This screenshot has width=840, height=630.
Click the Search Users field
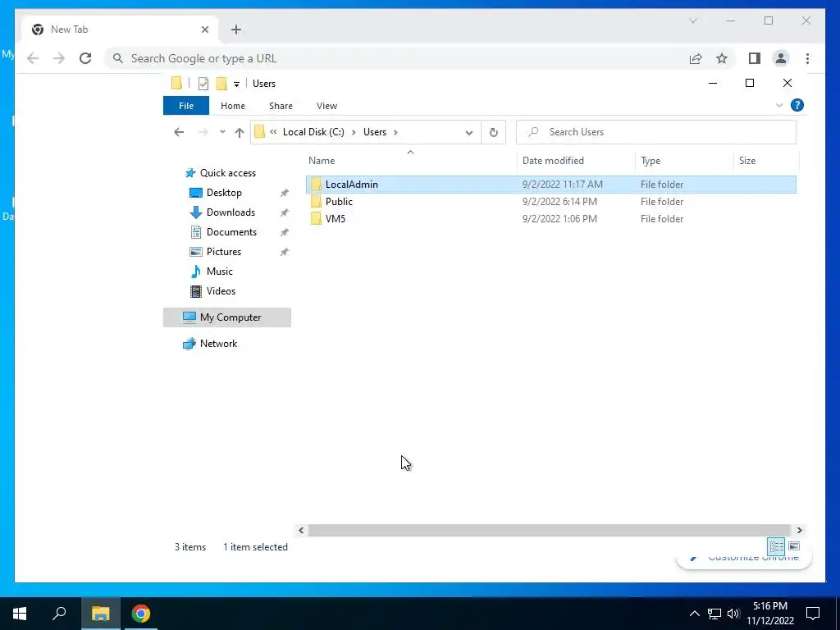(655, 132)
